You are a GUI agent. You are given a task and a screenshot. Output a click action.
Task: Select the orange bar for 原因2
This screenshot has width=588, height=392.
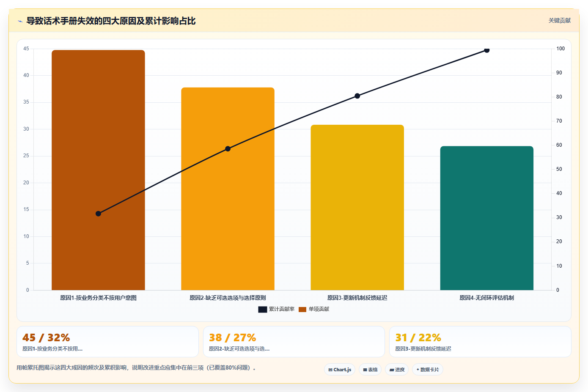[x=228, y=189]
